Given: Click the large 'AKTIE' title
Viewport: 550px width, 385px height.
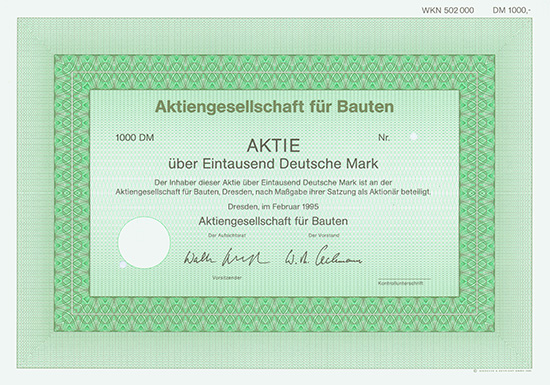Looking at the screenshot, I should 274,146.
